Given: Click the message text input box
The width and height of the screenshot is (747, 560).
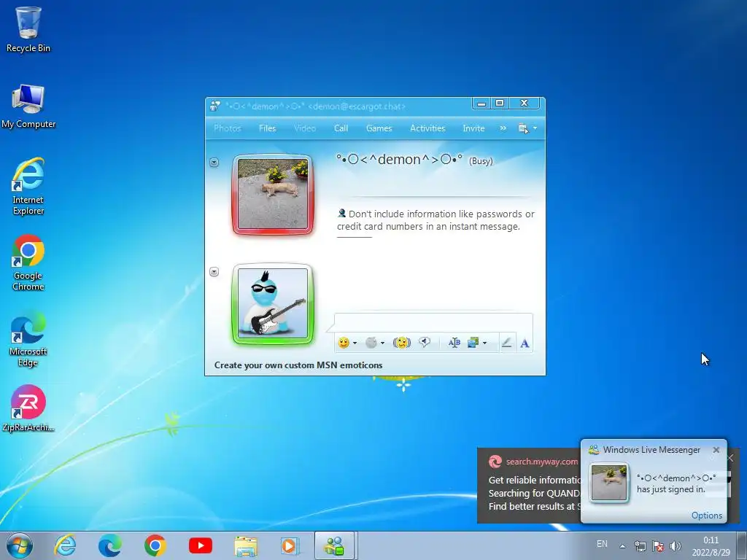Looking at the screenshot, I should pos(433,322).
